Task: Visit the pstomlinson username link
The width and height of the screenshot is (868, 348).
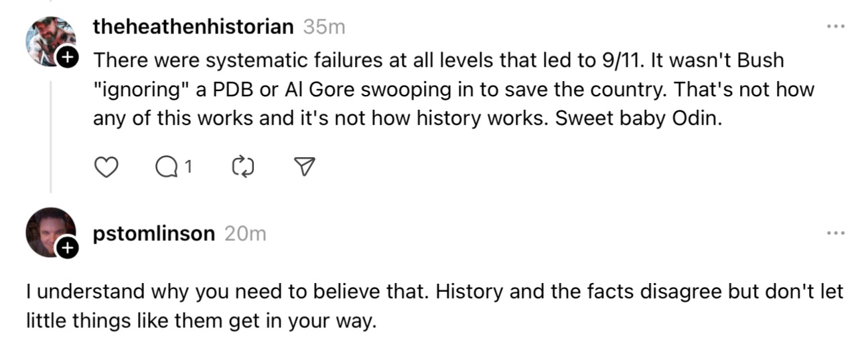Action: (x=154, y=234)
